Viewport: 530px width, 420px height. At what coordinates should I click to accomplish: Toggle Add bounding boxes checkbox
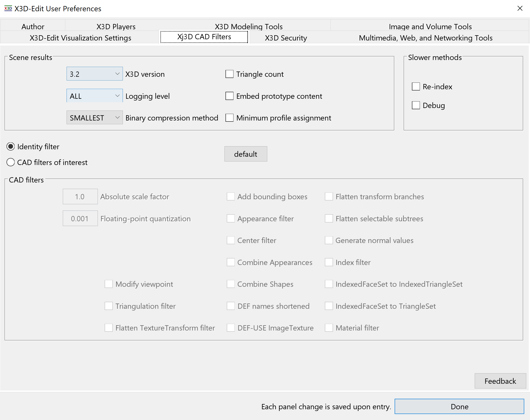(230, 196)
